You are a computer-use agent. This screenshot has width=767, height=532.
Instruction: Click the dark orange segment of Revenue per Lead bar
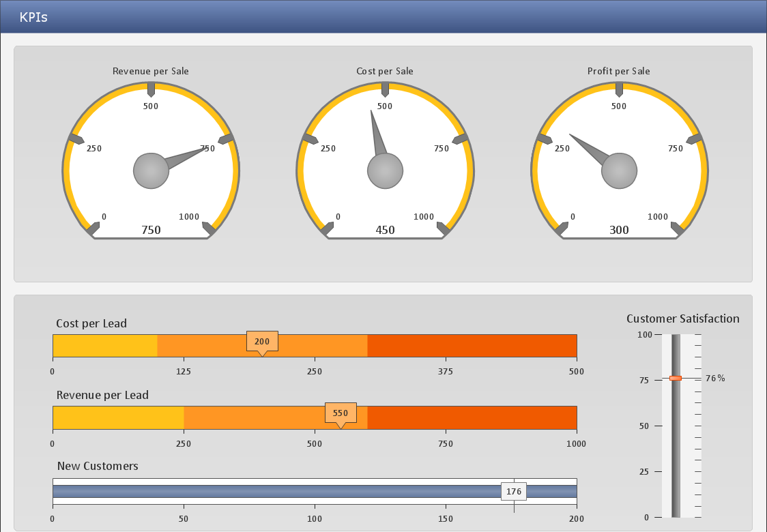pyautogui.click(x=472, y=417)
